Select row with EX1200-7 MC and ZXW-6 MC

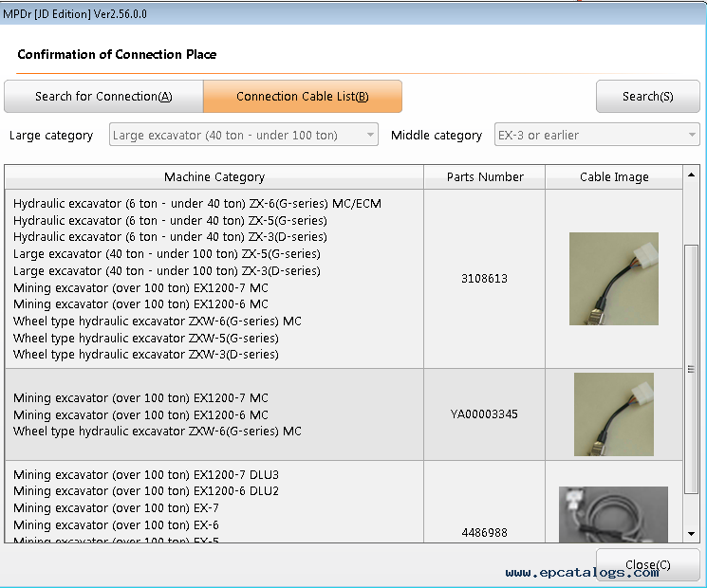tap(214, 414)
